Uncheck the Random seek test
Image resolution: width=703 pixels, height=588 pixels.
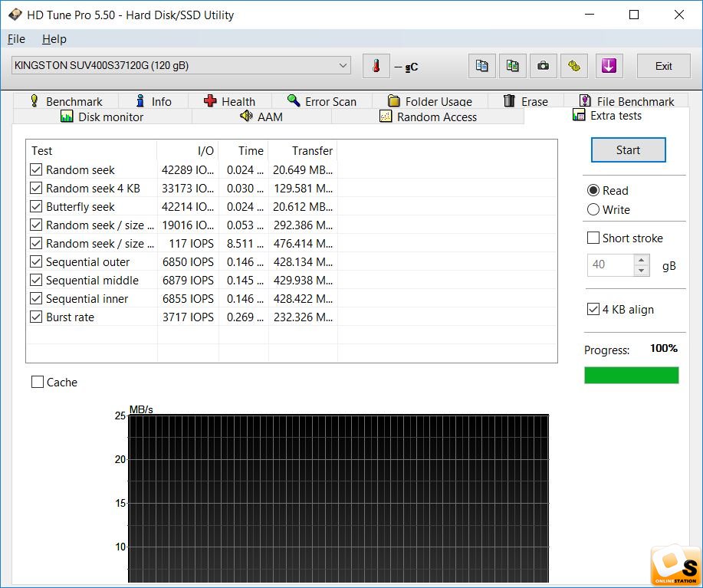[36, 170]
